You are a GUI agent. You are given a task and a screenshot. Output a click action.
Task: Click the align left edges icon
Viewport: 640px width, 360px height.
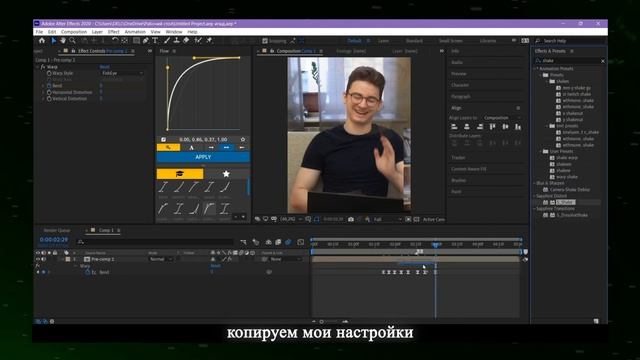click(454, 127)
